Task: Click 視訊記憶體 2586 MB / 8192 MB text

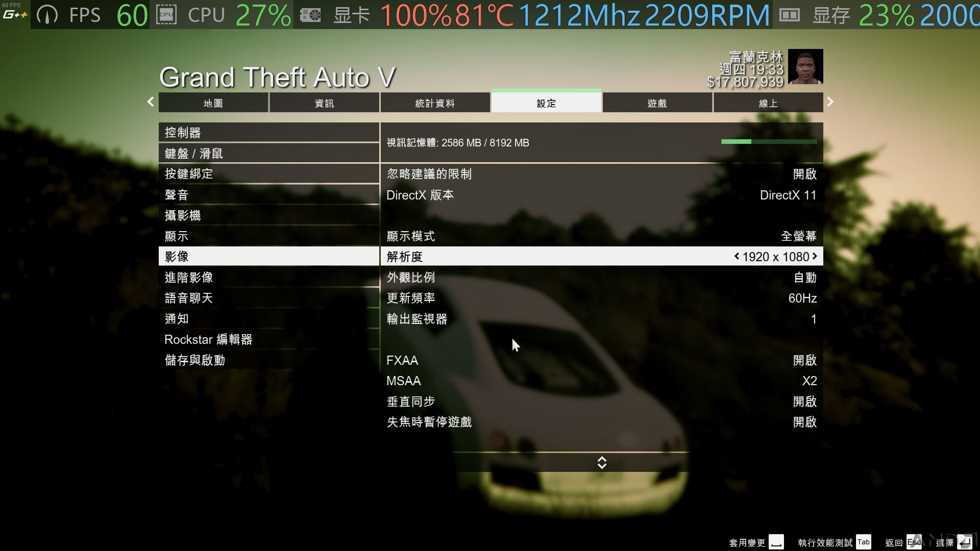Action: click(x=458, y=143)
